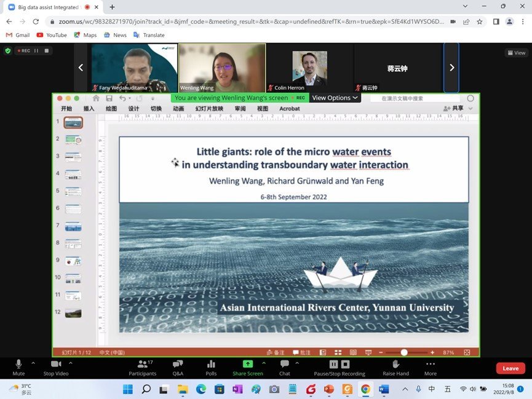Image resolution: width=532 pixels, height=399 pixels.
Task: Open the Polls icon
Action: pyautogui.click(x=211, y=368)
